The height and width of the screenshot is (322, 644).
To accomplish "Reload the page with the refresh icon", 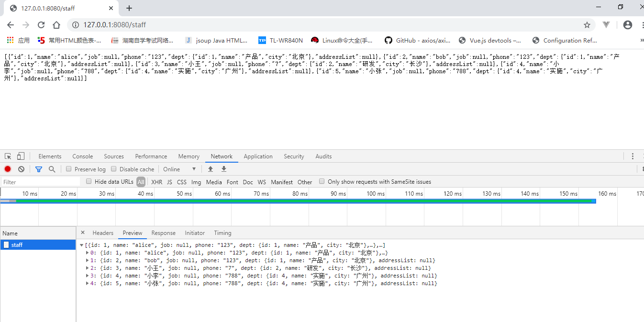I will (41, 25).
